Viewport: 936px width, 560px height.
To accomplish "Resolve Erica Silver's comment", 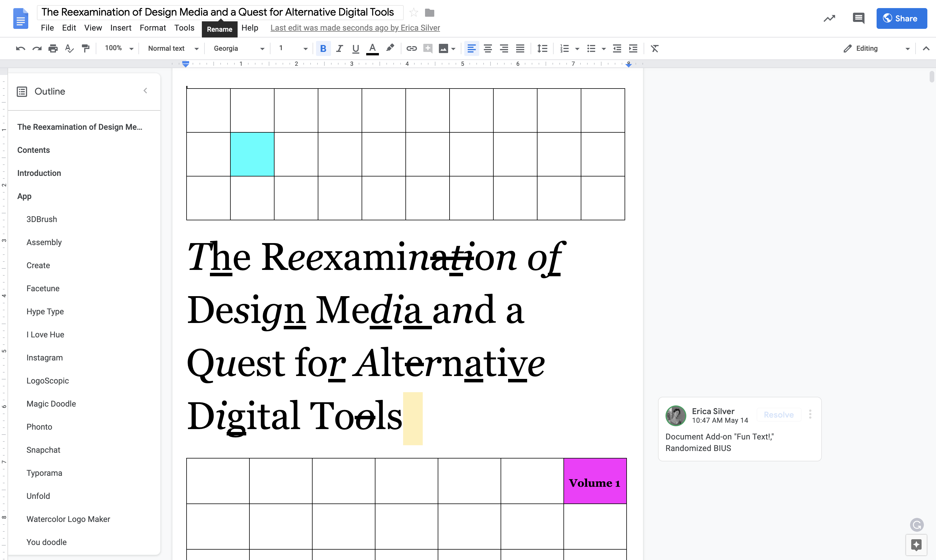I will point(778,415).
